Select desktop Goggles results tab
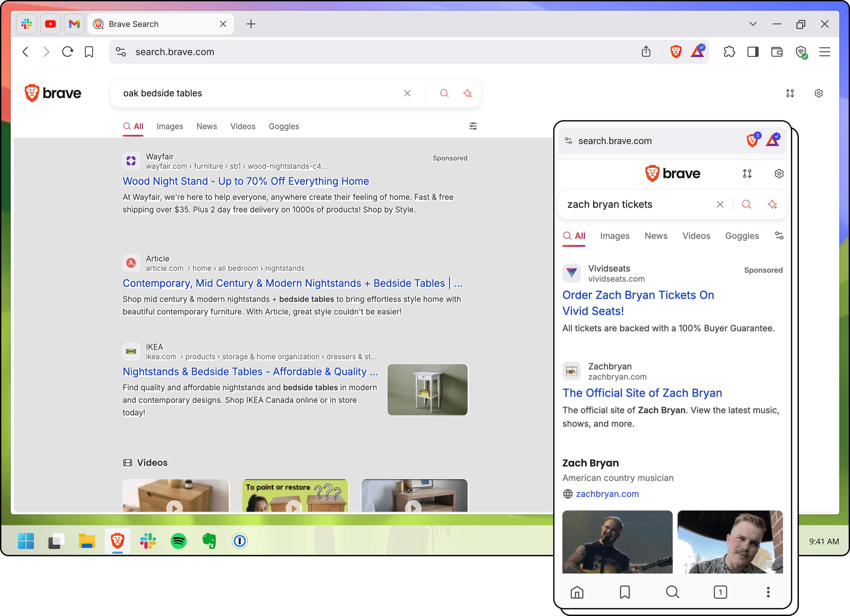This screenshot has width=850, height=616. point(284,126)
